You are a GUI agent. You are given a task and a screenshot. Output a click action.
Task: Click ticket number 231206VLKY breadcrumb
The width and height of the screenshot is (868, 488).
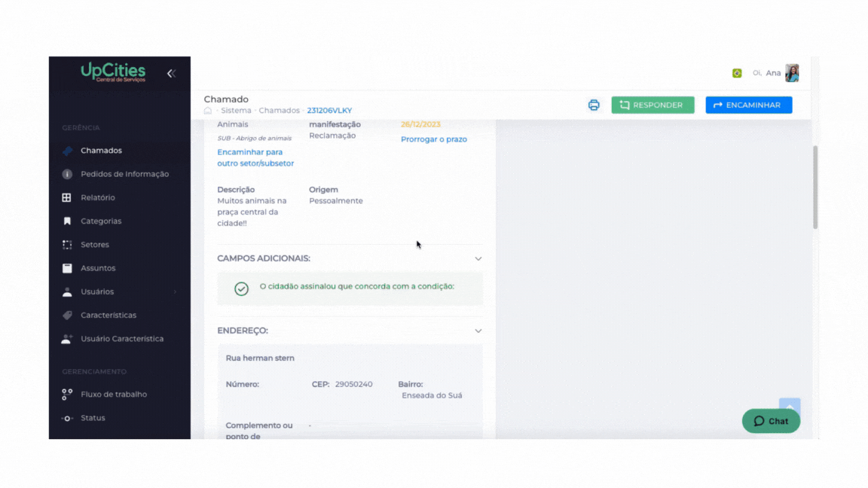(329, 111)
